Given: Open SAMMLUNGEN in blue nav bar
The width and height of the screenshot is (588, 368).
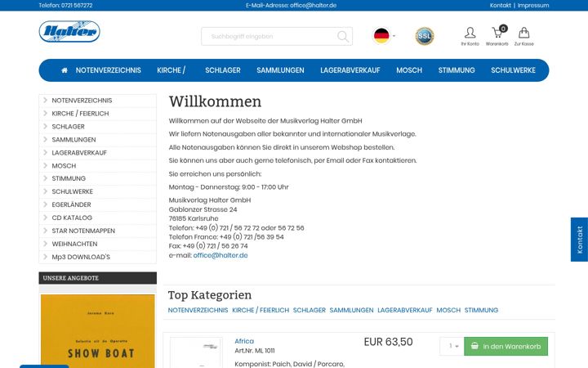Looking at the screenshot, I should 280,70.
